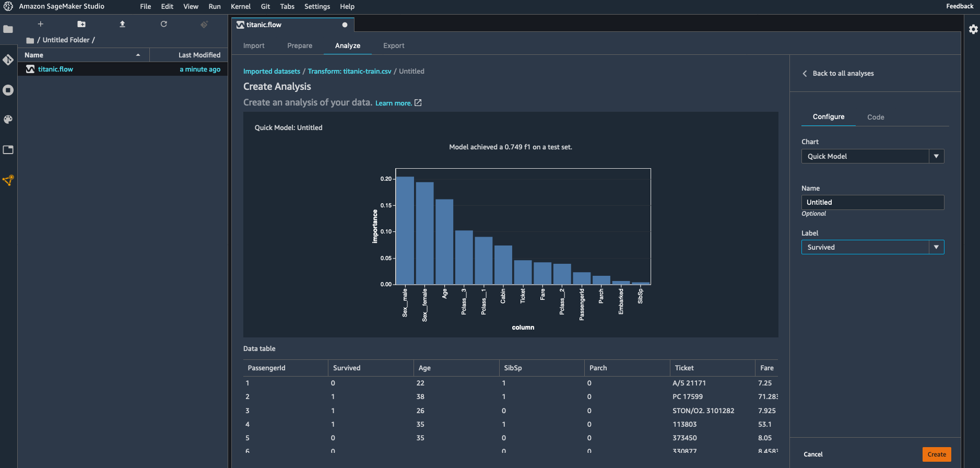Viewport: 980px width, 468px height.
Task: Open the SageMaker components graph icon
Action: 8,180
